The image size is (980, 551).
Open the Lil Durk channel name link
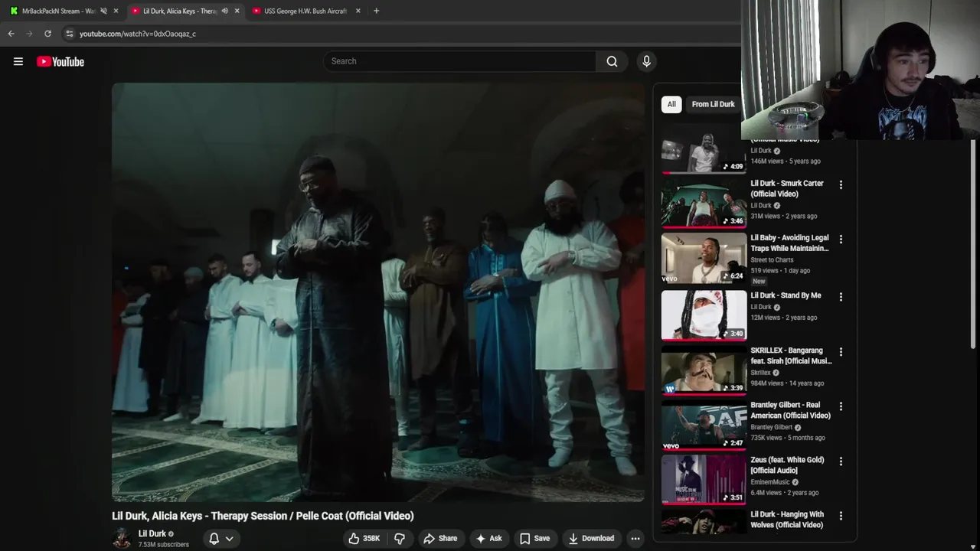pyautogui.click(x=152, y=533)
